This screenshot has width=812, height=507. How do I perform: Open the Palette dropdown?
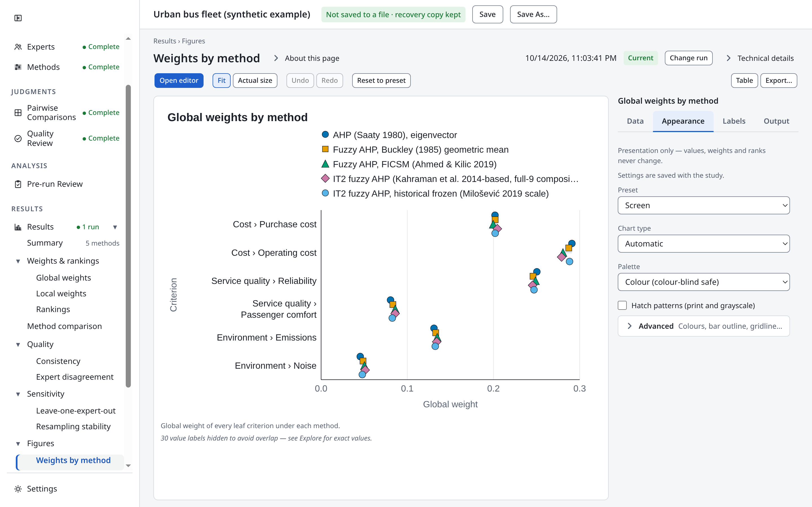coord(704,282)
